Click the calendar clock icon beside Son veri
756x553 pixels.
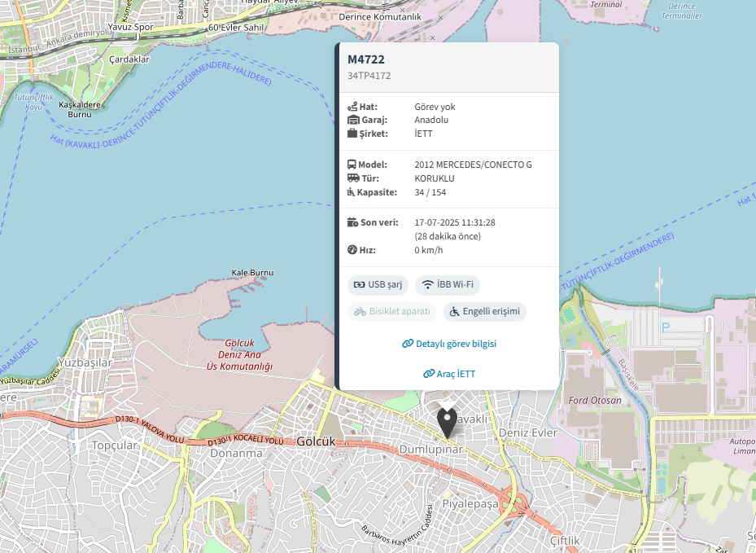(x=353, y=222)
